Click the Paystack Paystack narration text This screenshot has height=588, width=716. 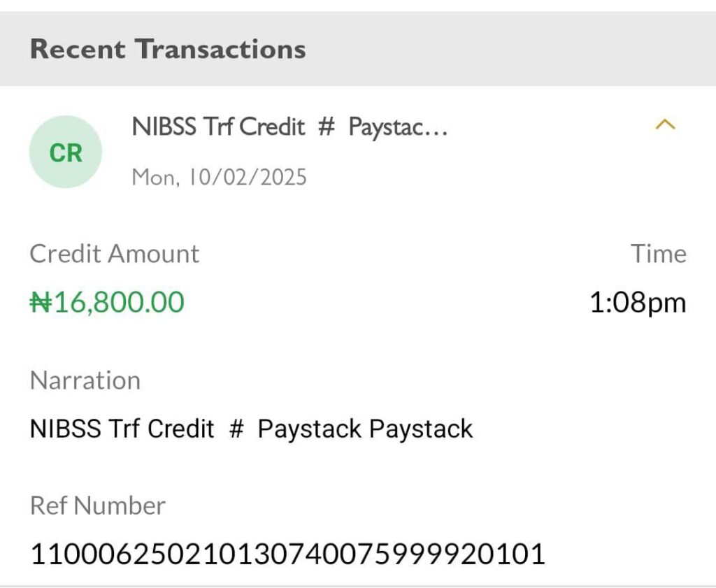point(365,429)
